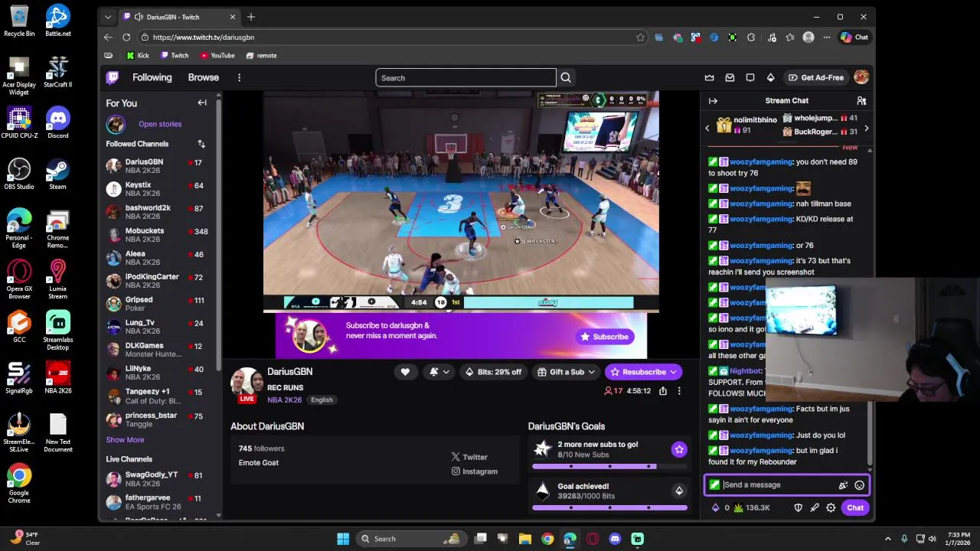The height and width of the screenshot is (551, 980).
Task: Open Open stories link
Action: point(160,124)
